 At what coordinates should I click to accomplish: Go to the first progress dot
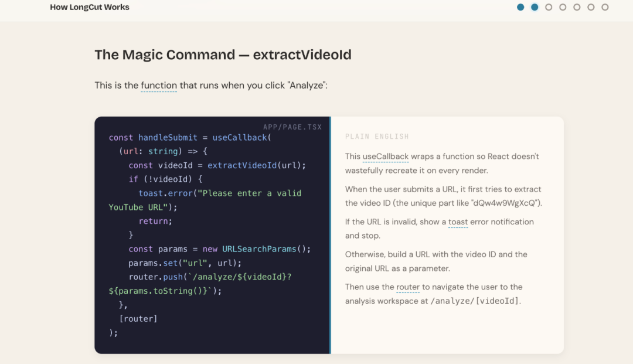tap(520, 7)
